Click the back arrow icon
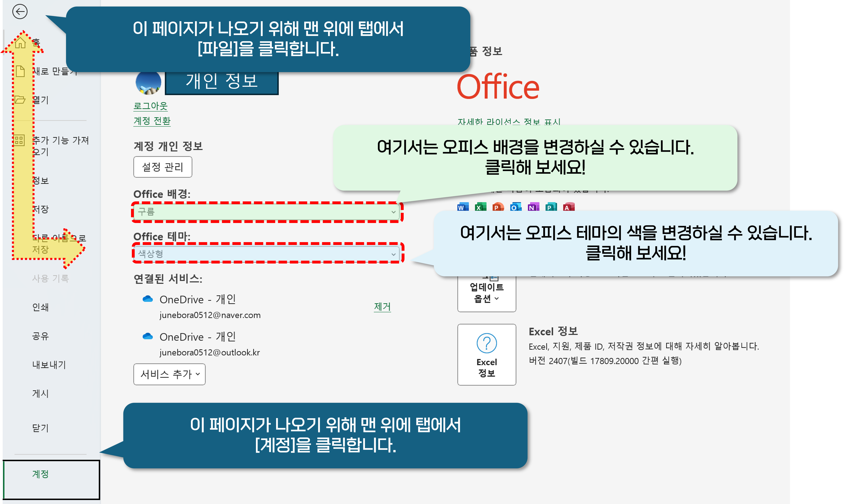 click(x=20, y=12)
